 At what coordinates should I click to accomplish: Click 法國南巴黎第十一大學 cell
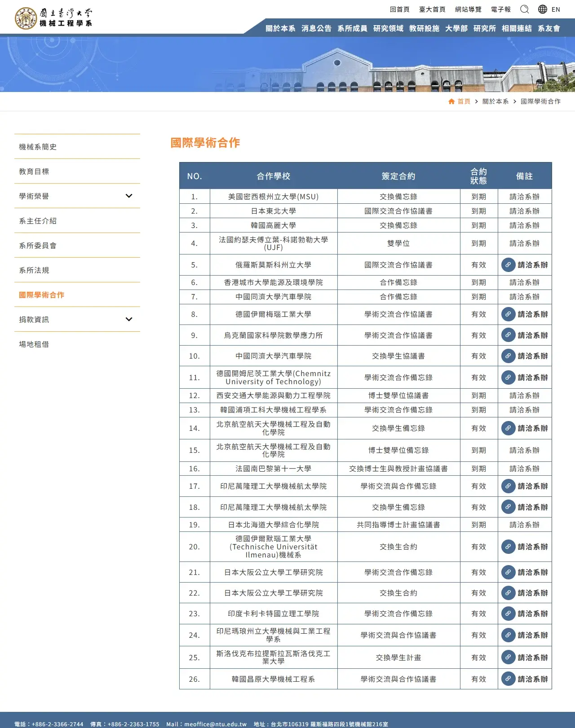point(274,469)
